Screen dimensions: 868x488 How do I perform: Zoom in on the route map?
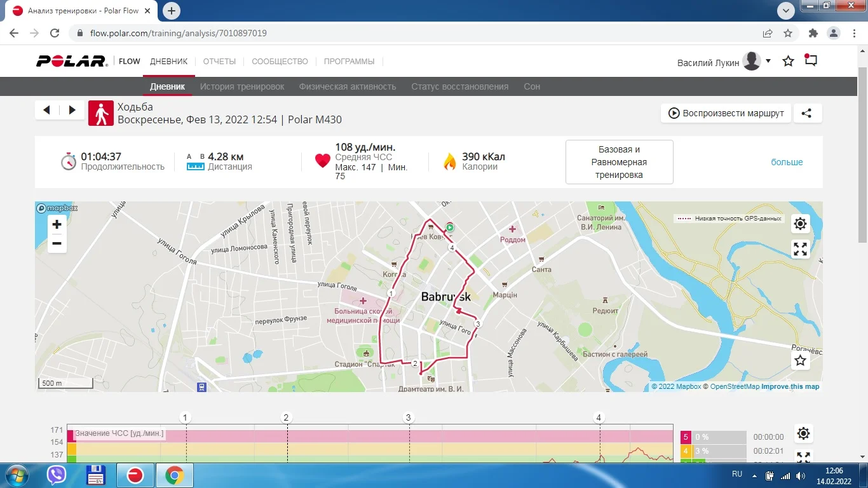point(57,224)
